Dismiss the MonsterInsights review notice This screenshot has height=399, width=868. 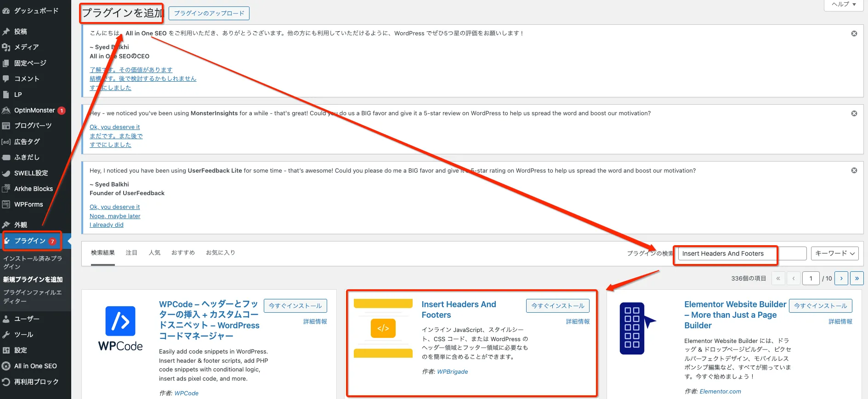(x=854, y=113)
